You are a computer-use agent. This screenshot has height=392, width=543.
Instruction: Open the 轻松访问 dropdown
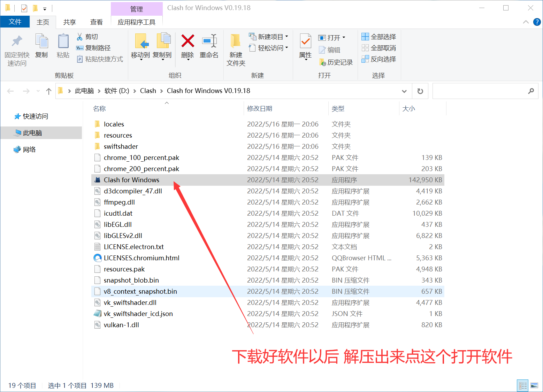point(287,48)
